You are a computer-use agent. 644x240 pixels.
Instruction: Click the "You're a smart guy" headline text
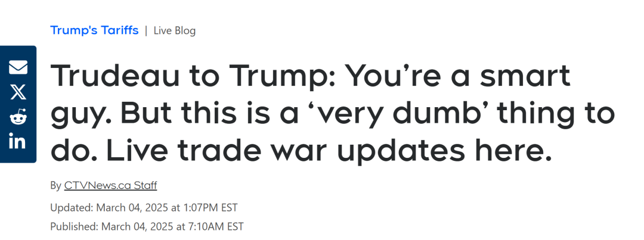(x=459, y=77)
